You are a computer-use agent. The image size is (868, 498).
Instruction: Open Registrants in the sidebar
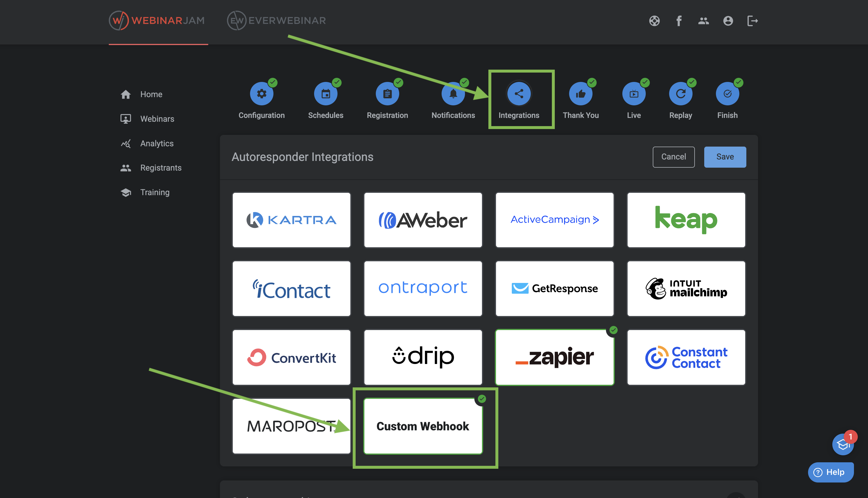tap(161, 168)
